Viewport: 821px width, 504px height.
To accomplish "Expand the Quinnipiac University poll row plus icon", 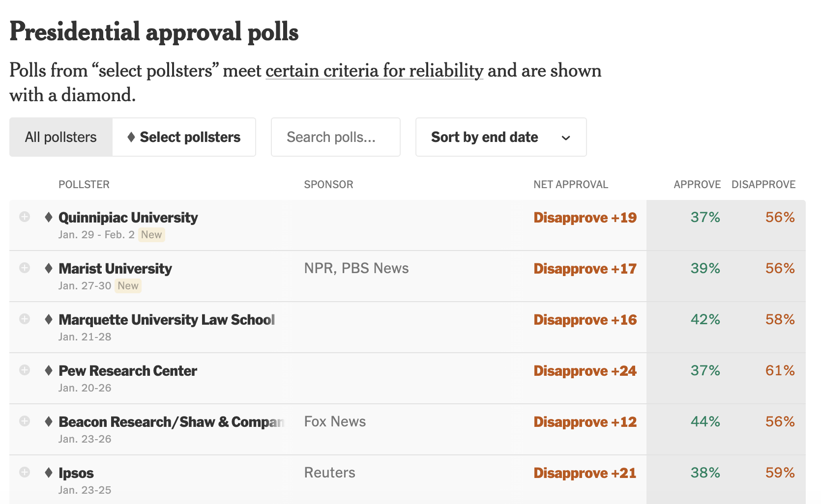I will point(25,217).
